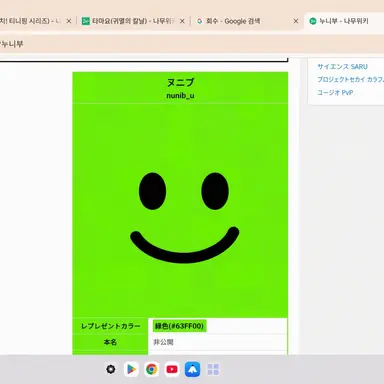Click the nunib_u username text
The image size is (384, 384).
coord(180,96)
